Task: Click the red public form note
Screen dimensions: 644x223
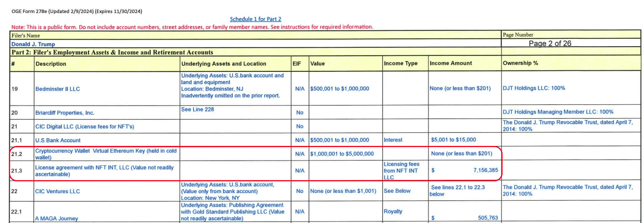Action: tap(192, 27)
